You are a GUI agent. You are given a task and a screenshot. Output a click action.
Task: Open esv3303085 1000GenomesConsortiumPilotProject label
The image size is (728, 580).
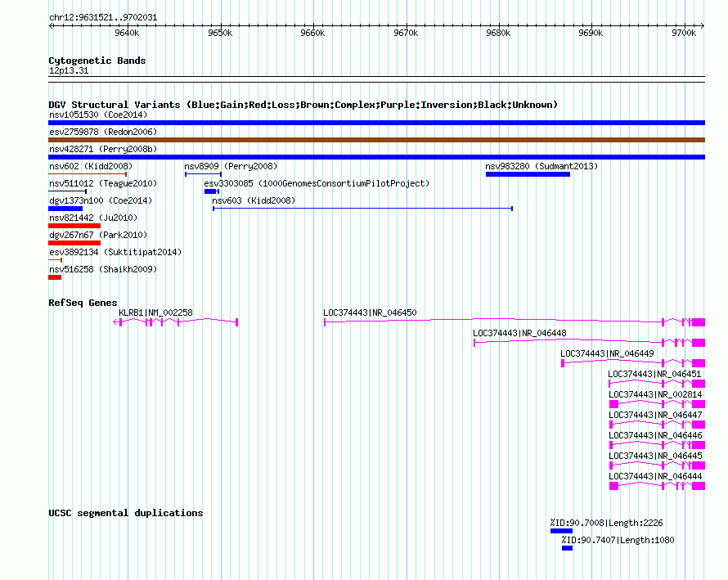click(x=317, y=183)
